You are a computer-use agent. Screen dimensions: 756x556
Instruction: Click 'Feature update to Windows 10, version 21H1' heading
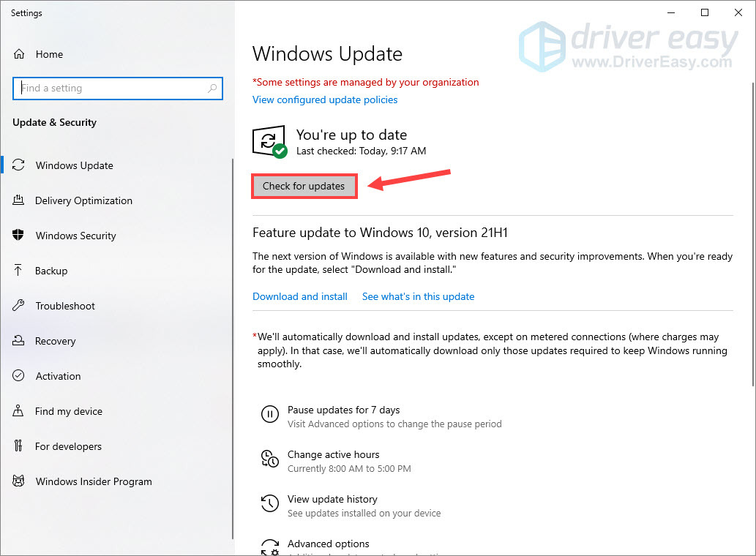(380, 233)
